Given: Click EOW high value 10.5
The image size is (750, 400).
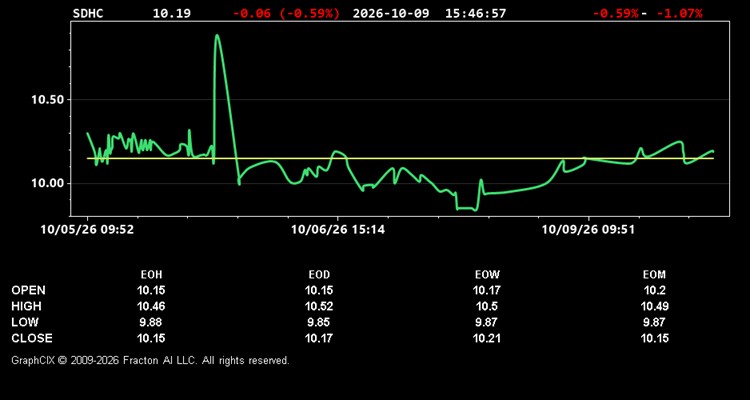Looking at the screenshot, I should (486, 306).
